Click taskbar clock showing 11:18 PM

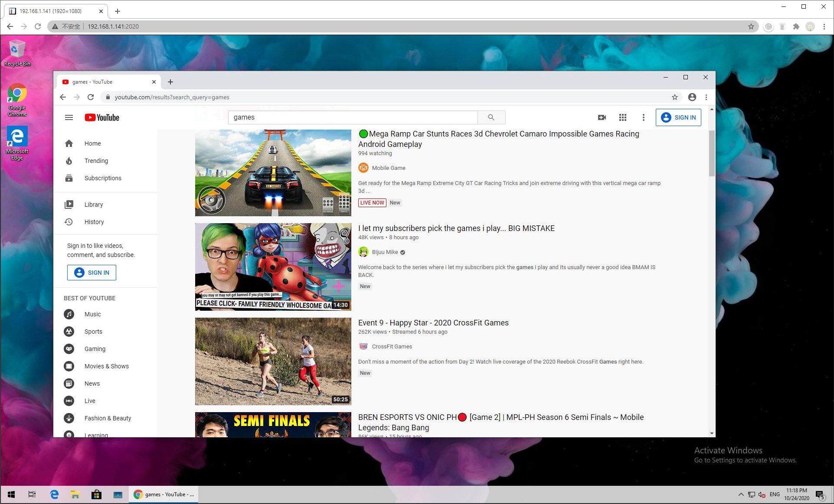(x=797, y=494)
